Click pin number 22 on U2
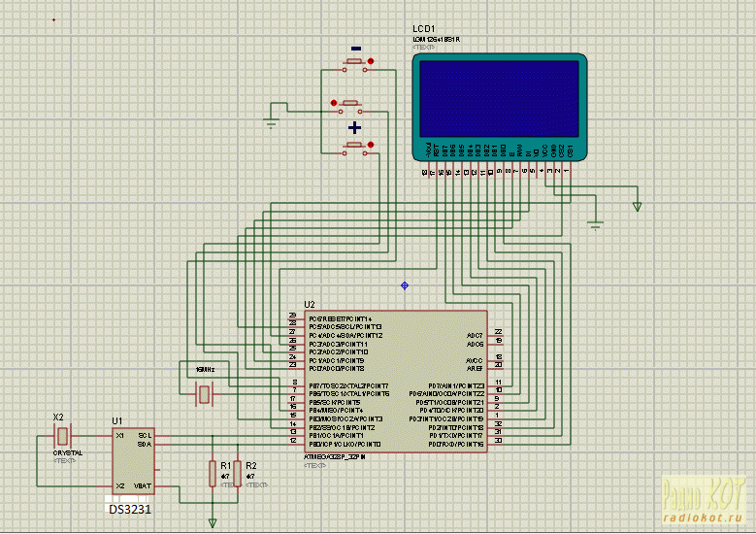This screenshot has height=534, width=756. [499, 332]
